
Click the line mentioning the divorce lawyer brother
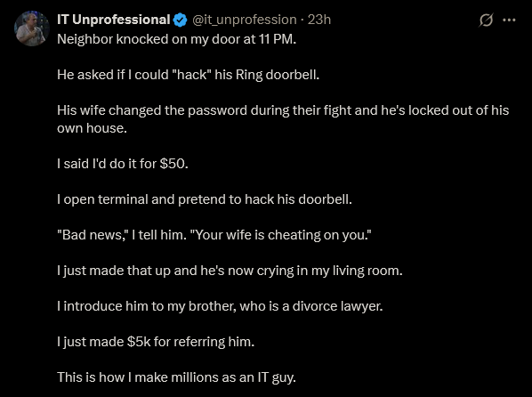point(220,306)
